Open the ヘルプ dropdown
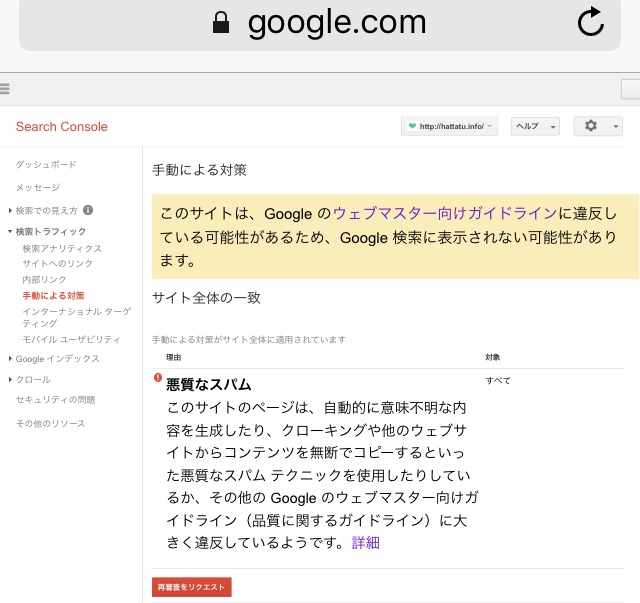Image resolution: width=640 pixels, height=603 pixels. (535, 126)
